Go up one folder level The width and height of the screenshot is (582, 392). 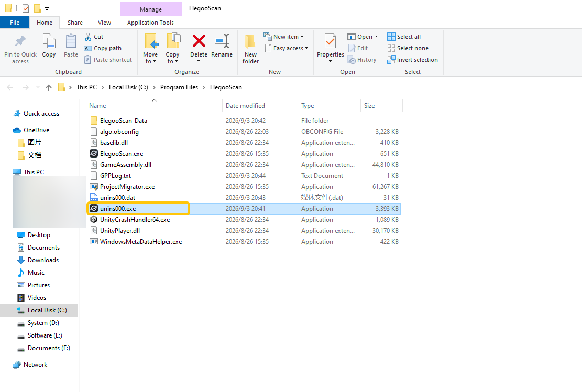coord(49,87)
